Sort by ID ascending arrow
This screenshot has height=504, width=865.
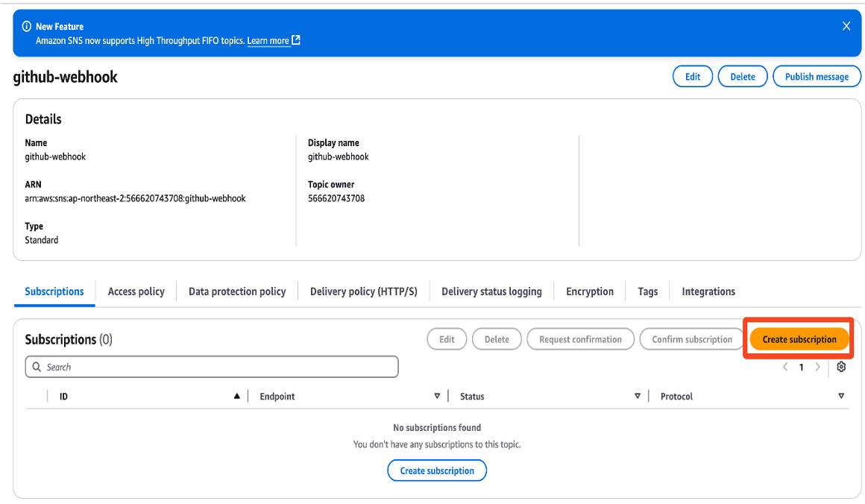pyautogui.click(x=236, y=396)
